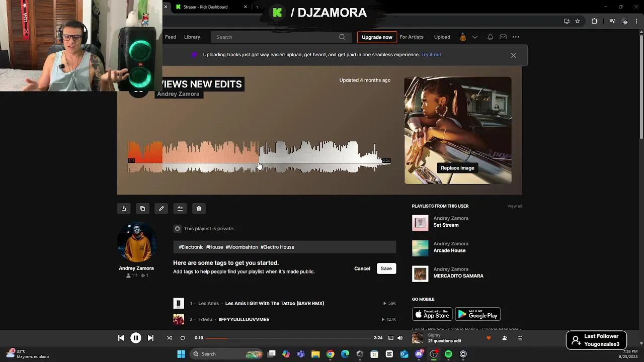Cancel the tag editing
Image resolution: width=644 pixels, height=362 pixels.
(362, 268)
